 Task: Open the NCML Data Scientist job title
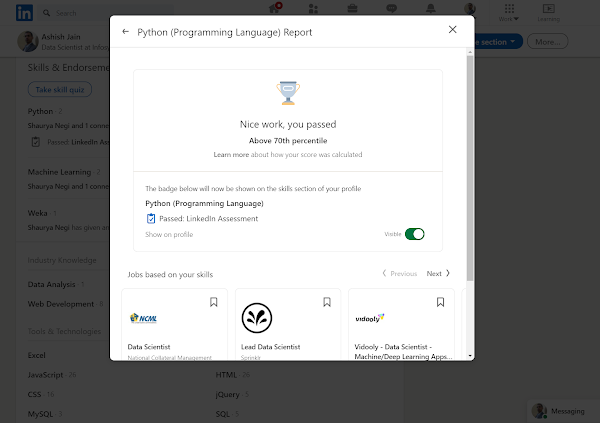pyautogui.click(x=149, y=347)
